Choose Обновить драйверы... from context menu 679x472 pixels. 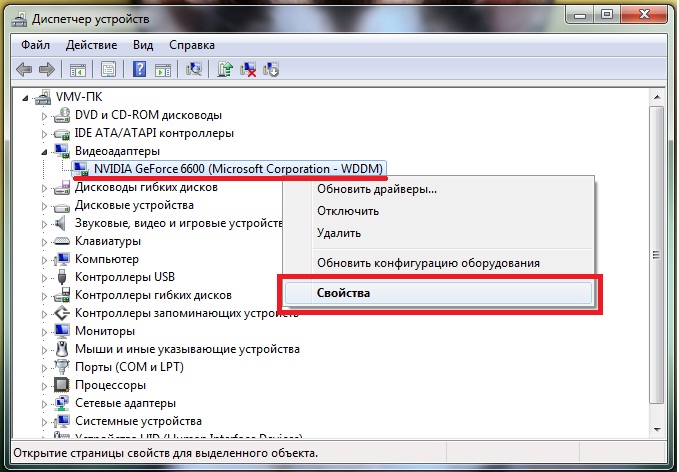click(439, 189)
